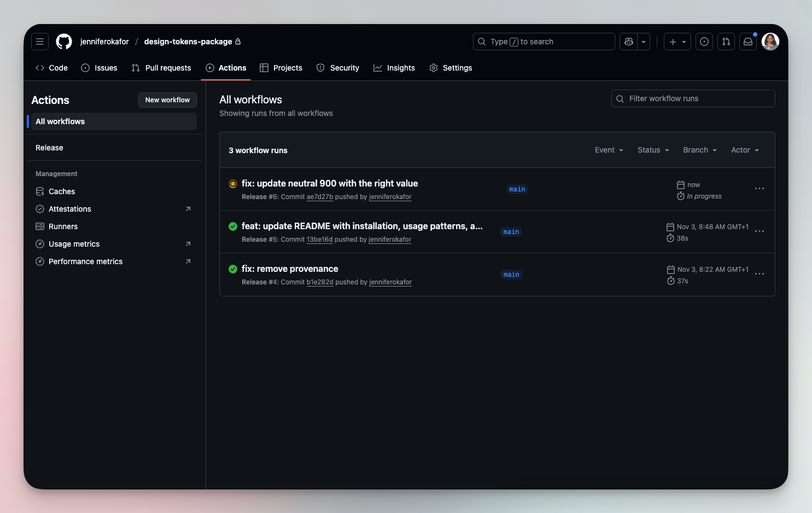Screen dimensions: 812x513
Task: Open the three-dot menu for Release #5 run
Action: pyautogui.click(x=760, y=231)
